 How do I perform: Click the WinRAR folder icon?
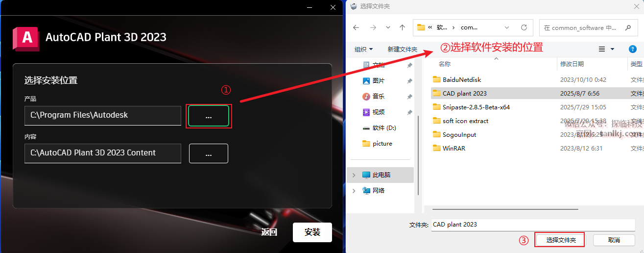tap(437, 148)
